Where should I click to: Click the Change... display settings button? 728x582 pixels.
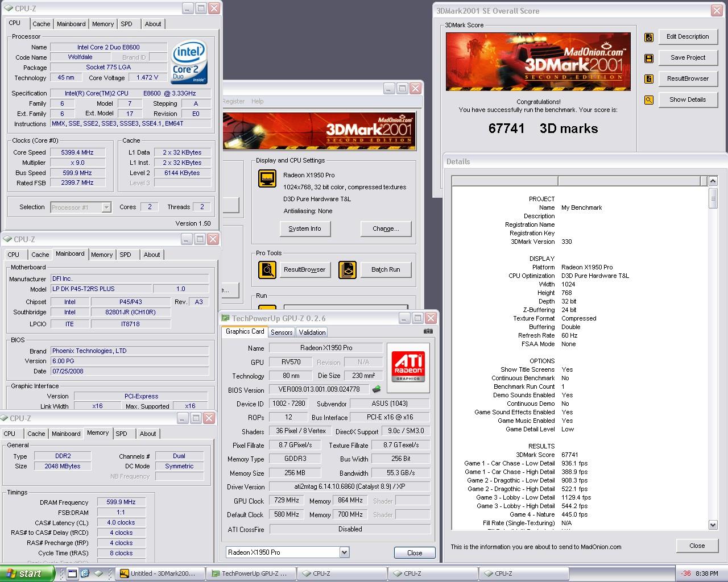click(386, 228)
